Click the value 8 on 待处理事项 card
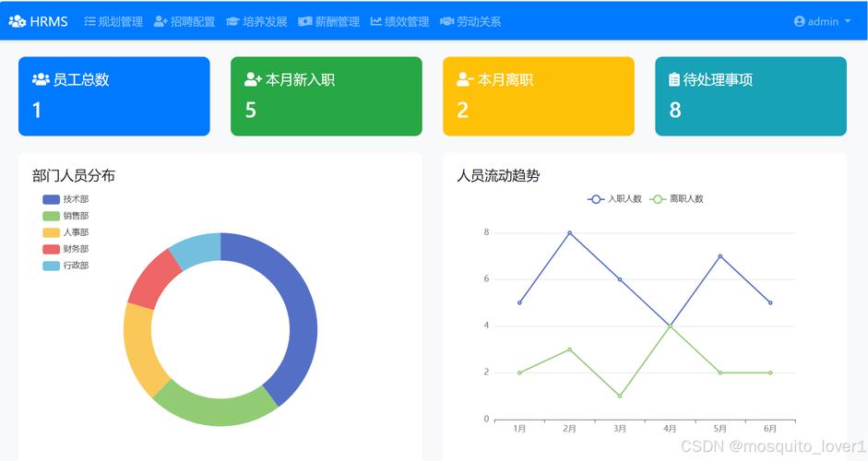Screen dimensions: 868x461 [x=675, y=110]
